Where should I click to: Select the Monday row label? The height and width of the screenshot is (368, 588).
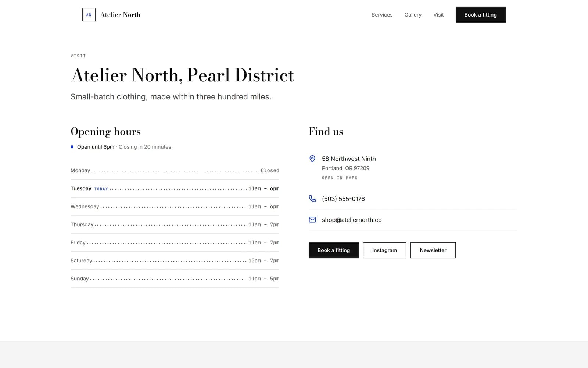tap(80, 170)
